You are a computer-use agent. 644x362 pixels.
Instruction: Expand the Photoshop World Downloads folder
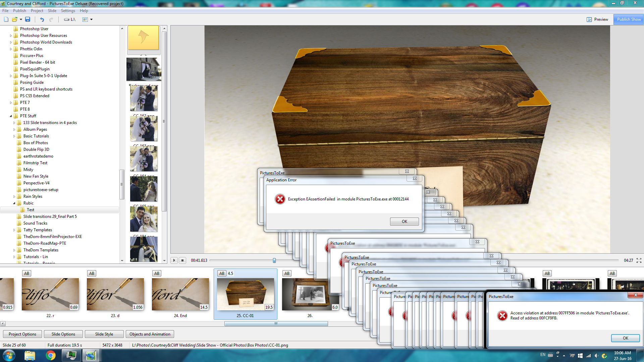coord(11,42)
